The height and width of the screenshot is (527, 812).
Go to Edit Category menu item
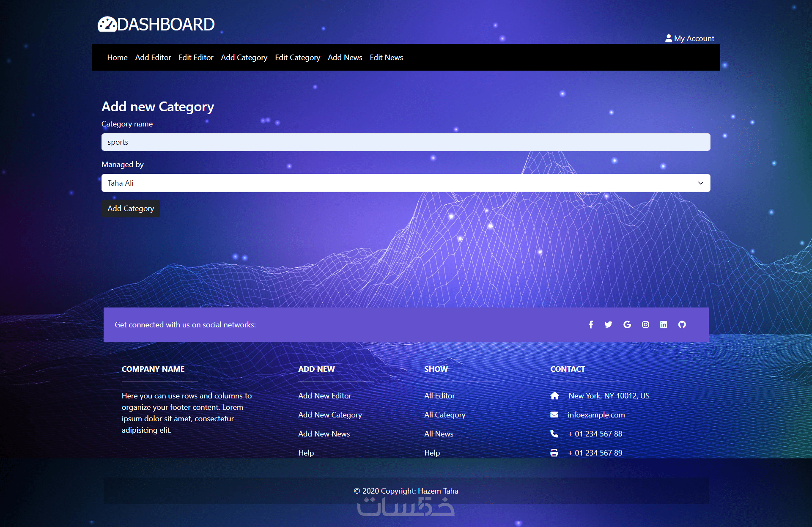[x=297, y=58]
